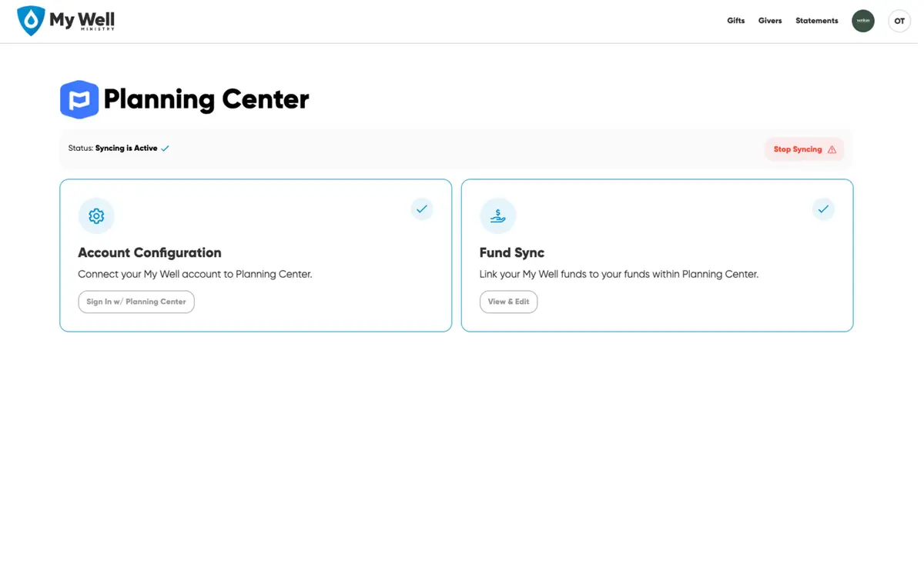
Task: Click the checkmark next to Syncing is Active
Action: tap(165, 149)
